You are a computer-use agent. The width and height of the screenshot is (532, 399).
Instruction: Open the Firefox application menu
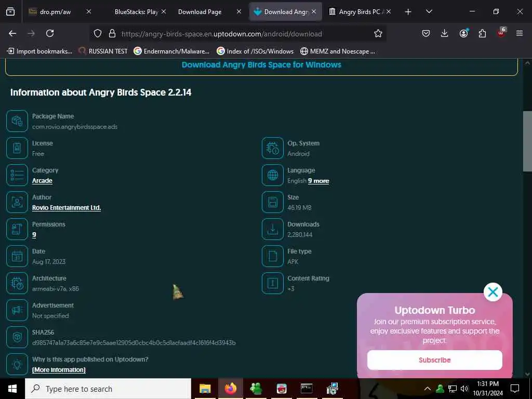coord(519,33)
